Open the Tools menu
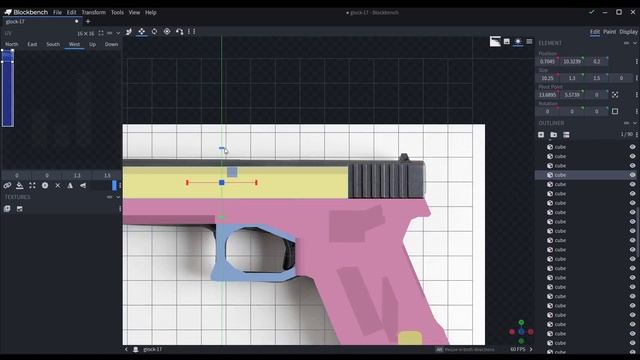Screen dimensions: 640x360 pyautogui.click(x=117, y=12)
